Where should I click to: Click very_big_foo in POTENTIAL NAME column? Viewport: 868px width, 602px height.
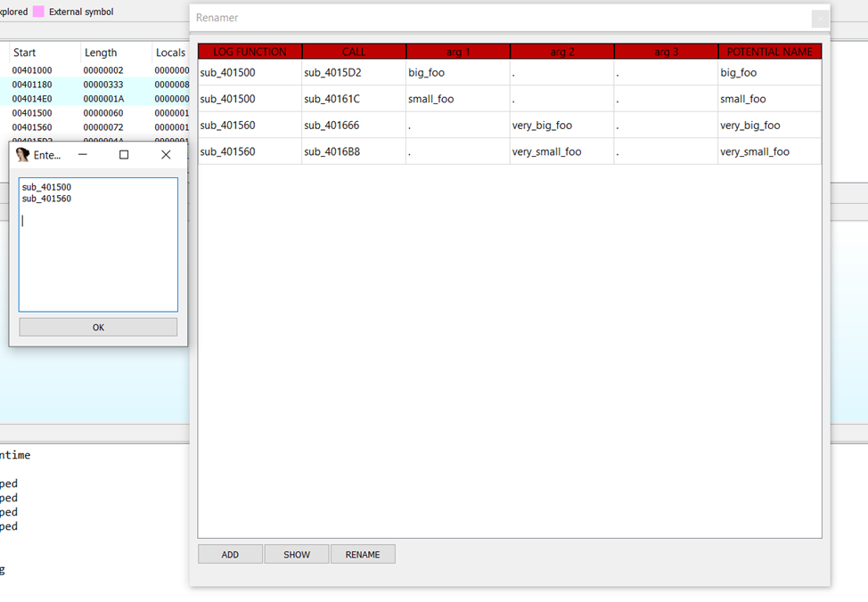coord(769,126)
